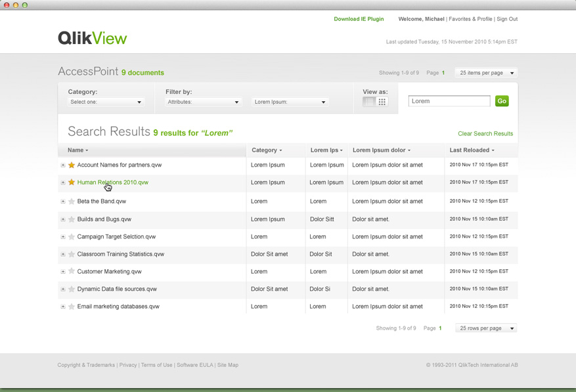Click the QlikView logo
Viewport: 576px width, 392px height.
point(92,38)
